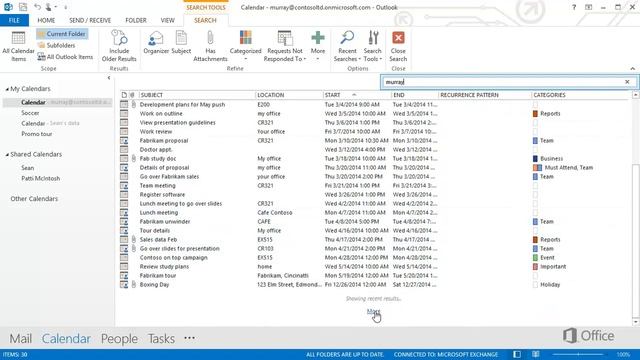Click the More results link
The height and width of the screenshot is (360, 640).
(373, 311)
